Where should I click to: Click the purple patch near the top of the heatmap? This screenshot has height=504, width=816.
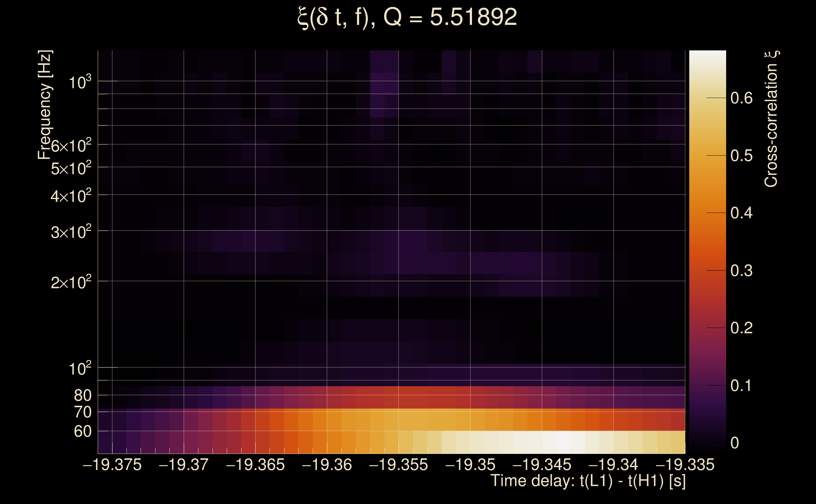pyautogui.click(x=384, y=83)
